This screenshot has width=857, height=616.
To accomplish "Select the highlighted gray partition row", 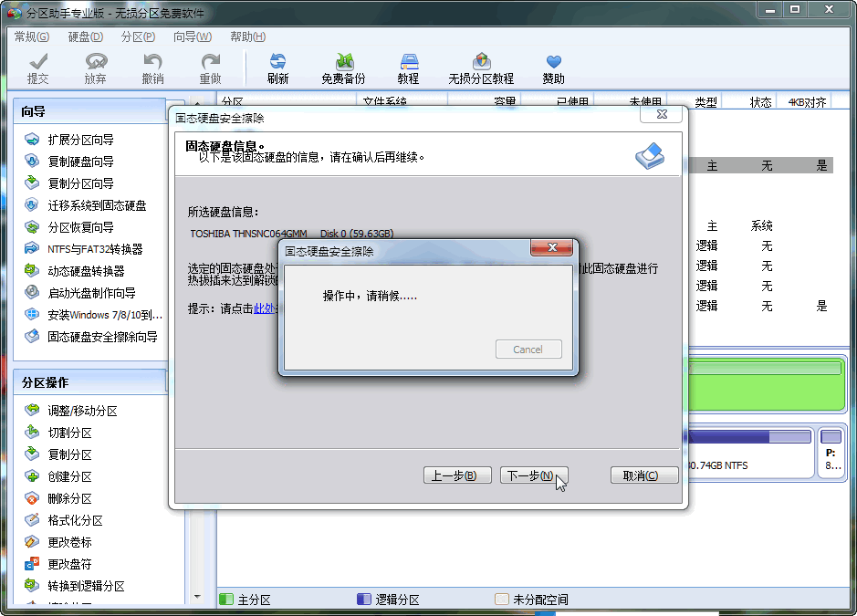I will pos(761,165).
